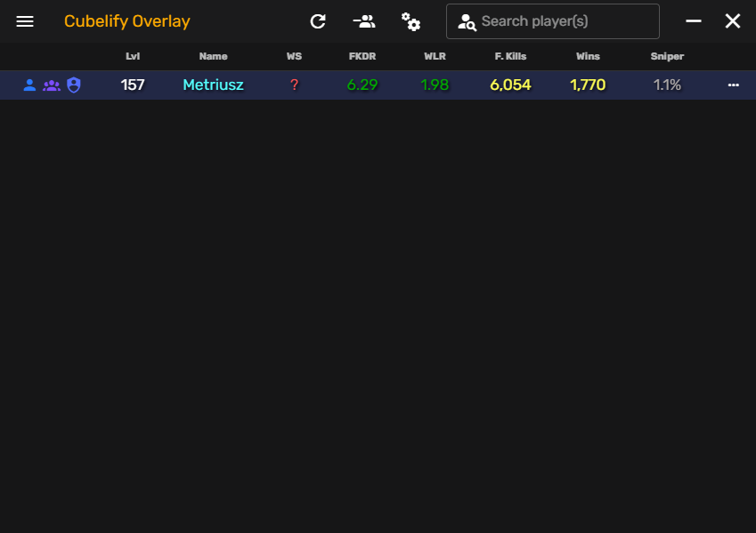Viewport: 756px width, 533px height.
Task: Sort by the FKDR column header
Action: coord(362,56)
